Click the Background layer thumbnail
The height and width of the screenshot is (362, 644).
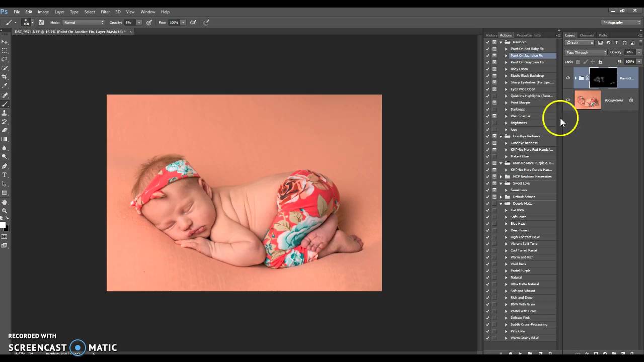[588, 100]
